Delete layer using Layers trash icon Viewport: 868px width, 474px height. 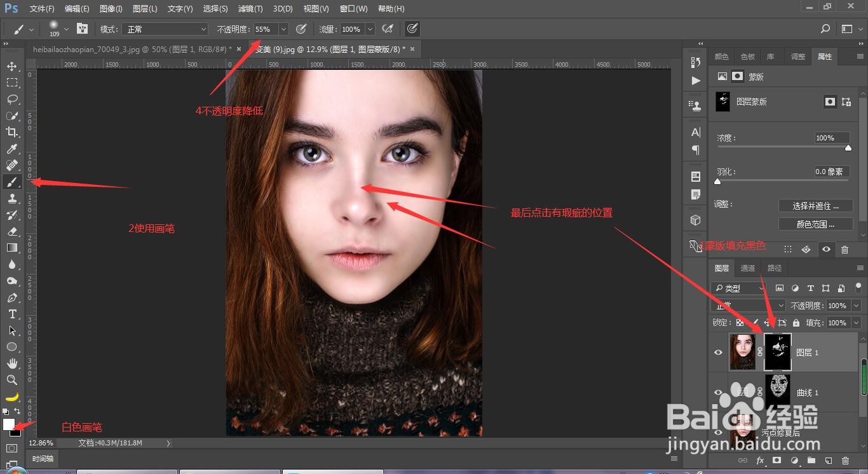coord(845,461)
